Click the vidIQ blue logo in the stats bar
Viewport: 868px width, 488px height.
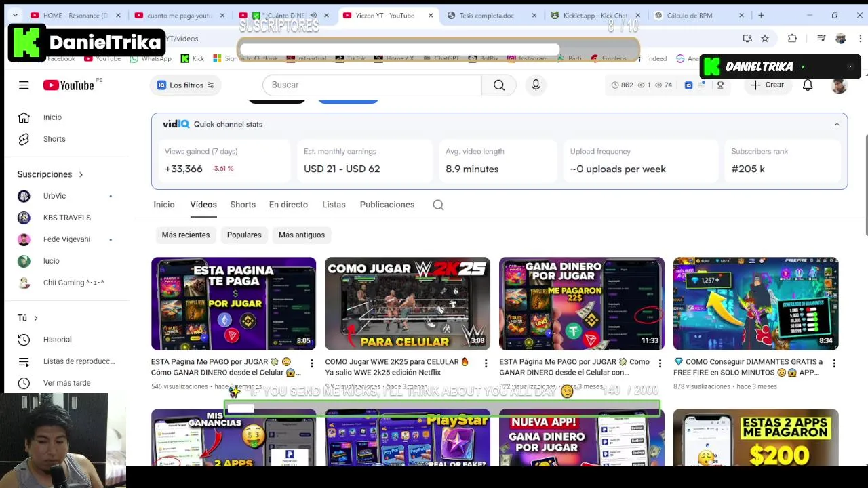pyautogui.click(x=688, y=85)
